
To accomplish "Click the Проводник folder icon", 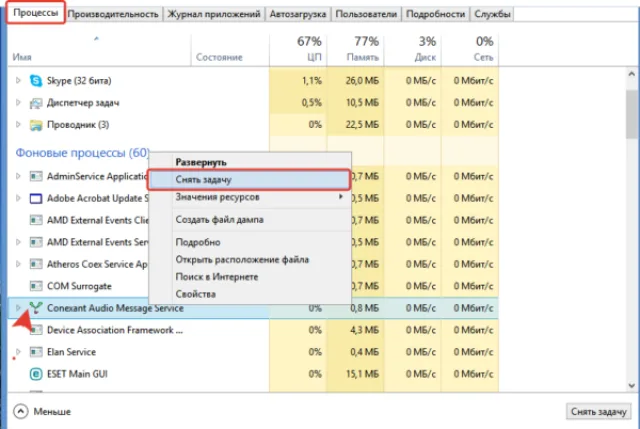I will click(36, 125).
